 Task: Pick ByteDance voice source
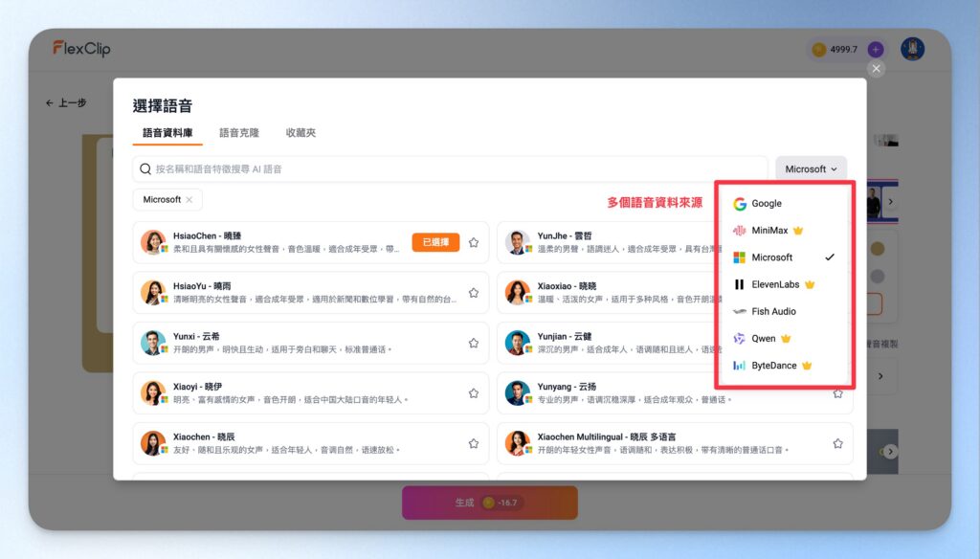785,365
